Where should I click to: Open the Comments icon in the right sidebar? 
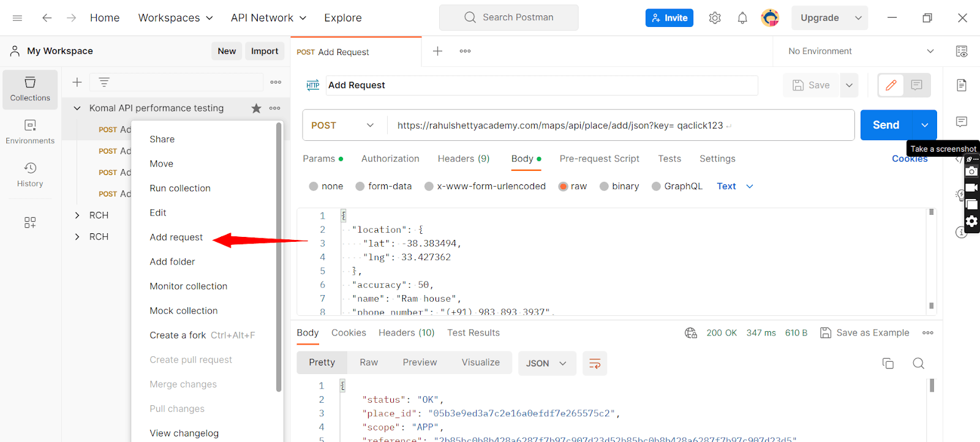[x=962, y=122]
